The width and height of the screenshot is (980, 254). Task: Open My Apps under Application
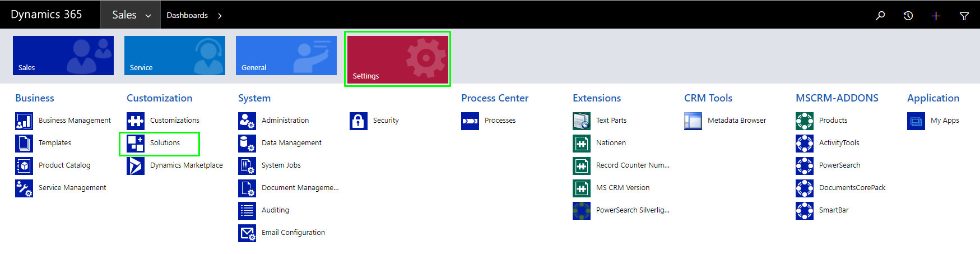click(x=945, y=121)
